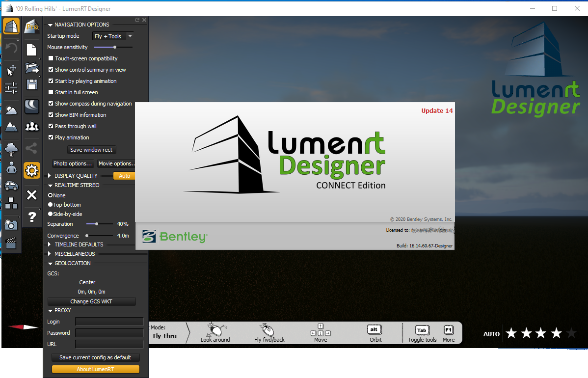Uncheck Start by playing animation
The width and height of the screenshot is (588, 378).
51,81
